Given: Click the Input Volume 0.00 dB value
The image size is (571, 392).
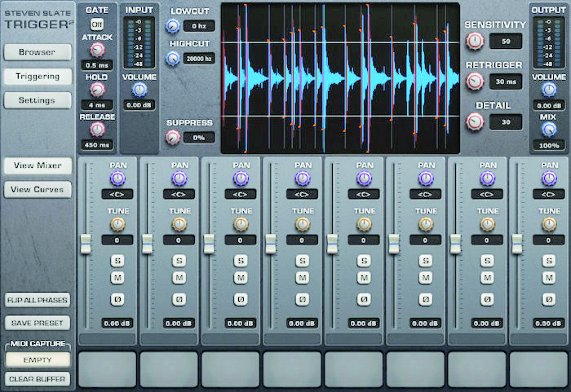Looking at the screenshot, I should (x=139, y=105).
